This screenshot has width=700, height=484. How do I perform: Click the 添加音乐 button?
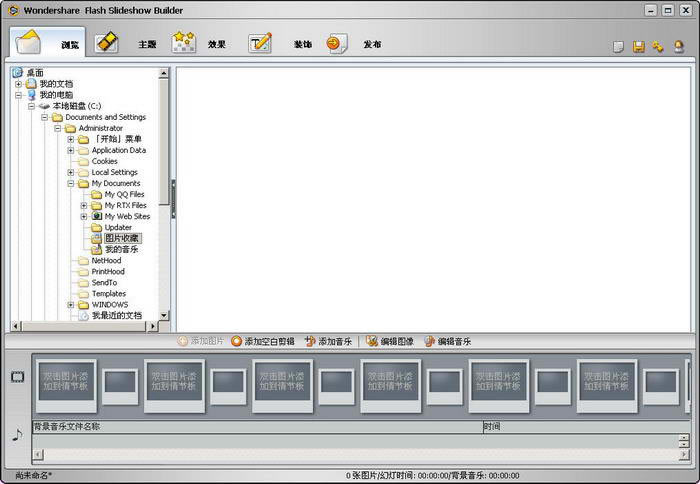pos(329,341)
